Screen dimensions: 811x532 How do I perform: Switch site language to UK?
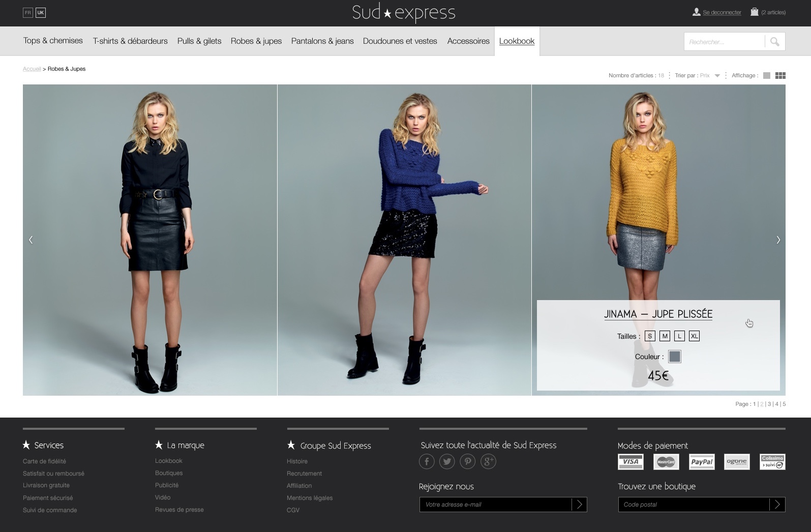click(x=41, y=13)
